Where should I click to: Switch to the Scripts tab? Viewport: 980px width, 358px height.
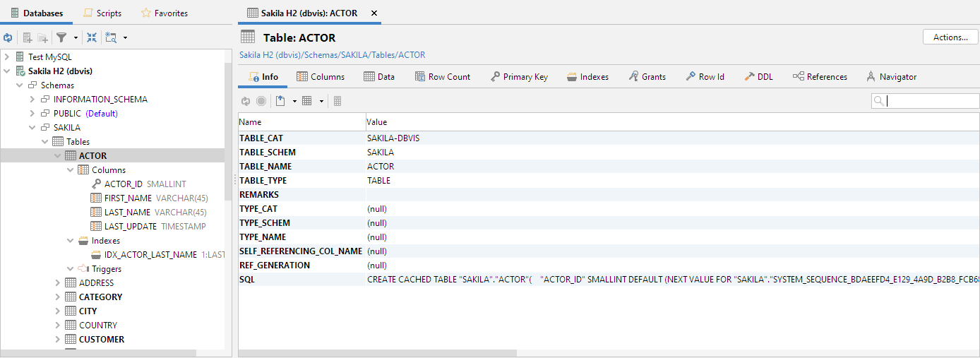point(102,13)
